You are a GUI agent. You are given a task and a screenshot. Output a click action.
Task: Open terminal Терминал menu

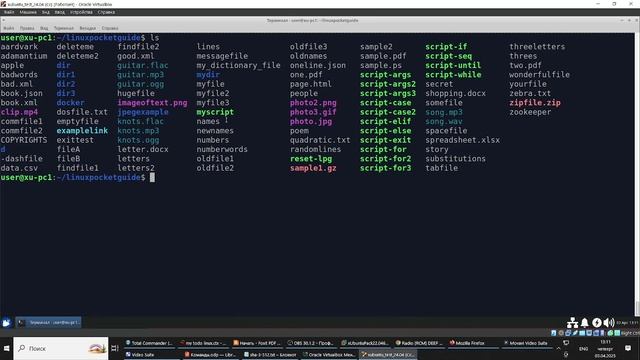64,28
